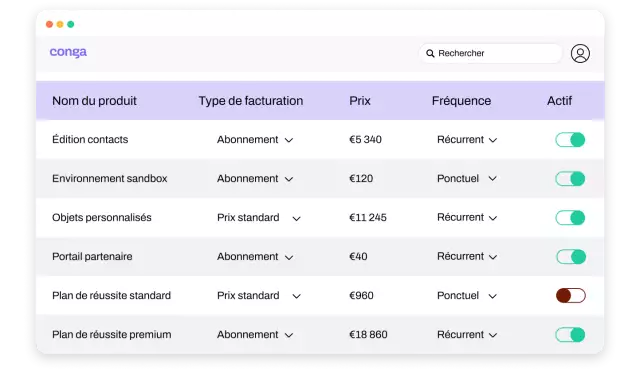The height and width of the screenshot is (371, 640).
Task: Click the Fréquence column header
Action: [x=461, y=101]
